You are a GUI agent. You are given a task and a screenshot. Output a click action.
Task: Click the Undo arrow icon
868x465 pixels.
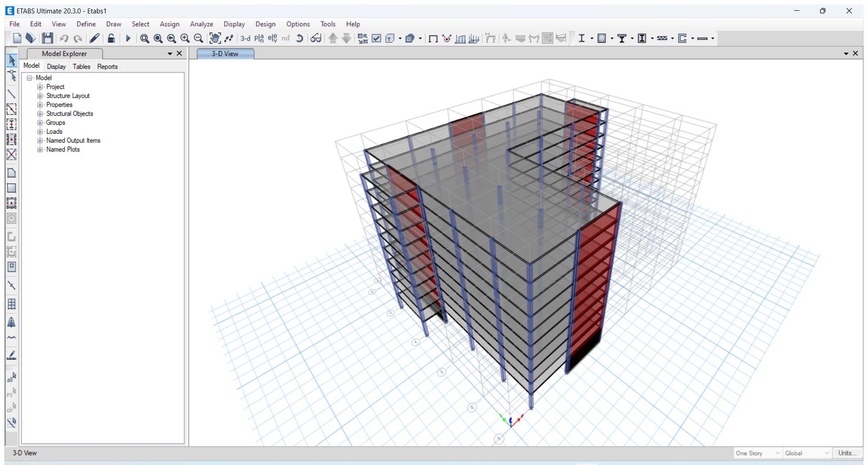click(x=64, y=38)
